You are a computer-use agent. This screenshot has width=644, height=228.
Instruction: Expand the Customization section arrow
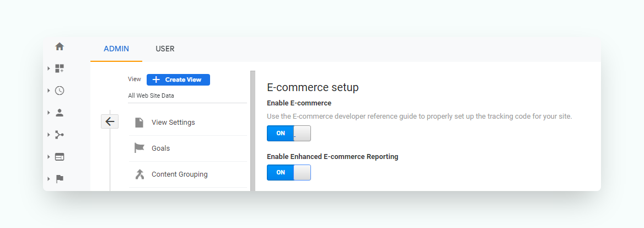pyautogui.click(x=49, y=68)
